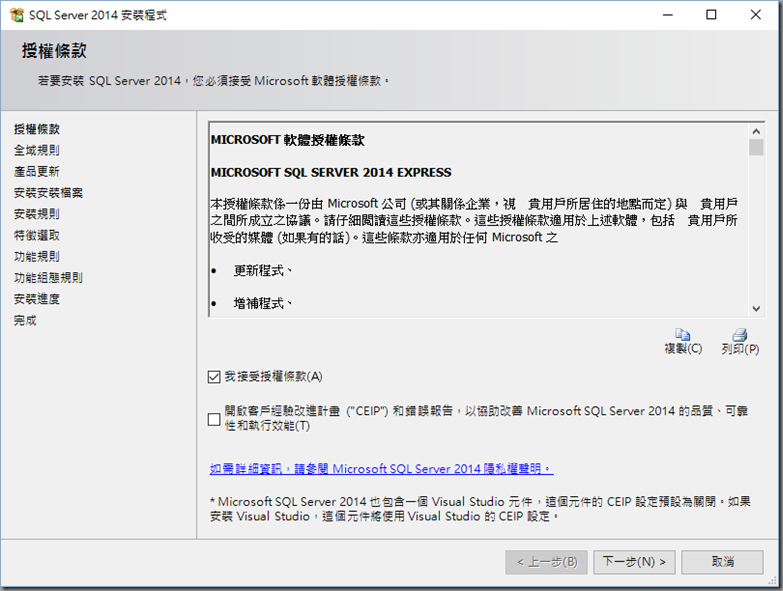The image size is (783, 591).
Task: Select the 特徵選取 step in the sidebar
Action: coord(37,236)
